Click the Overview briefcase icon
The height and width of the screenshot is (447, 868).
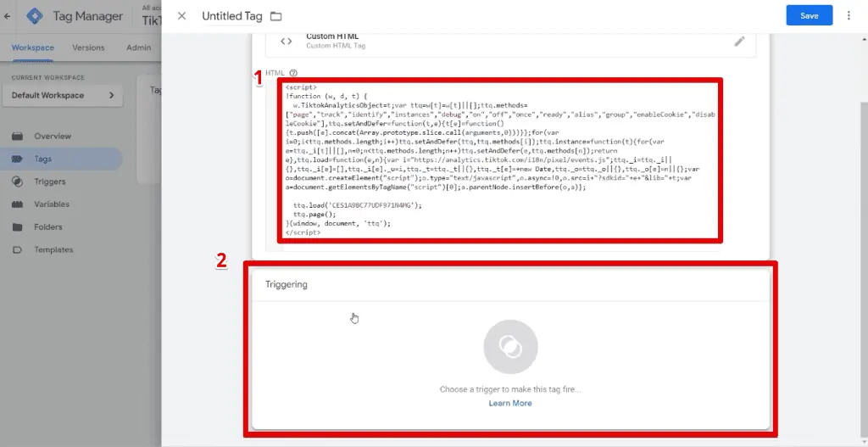pos(17,137)
